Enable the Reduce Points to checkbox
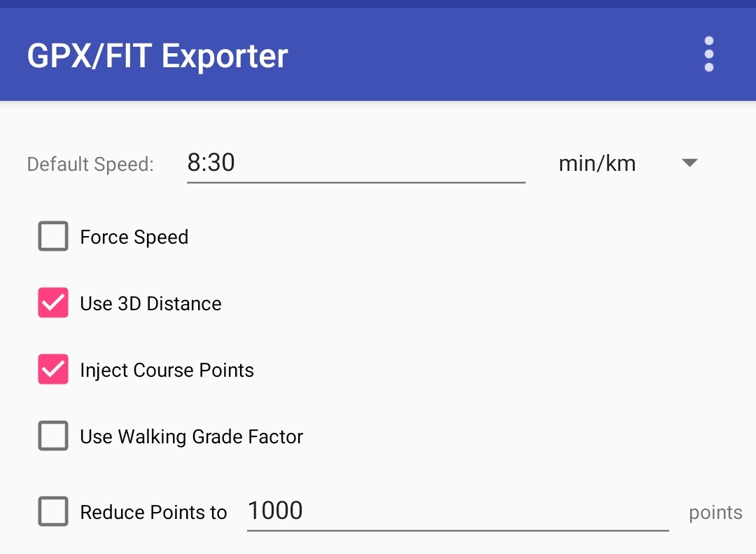This screenshot has width=756, height=554. pos(53,511)
